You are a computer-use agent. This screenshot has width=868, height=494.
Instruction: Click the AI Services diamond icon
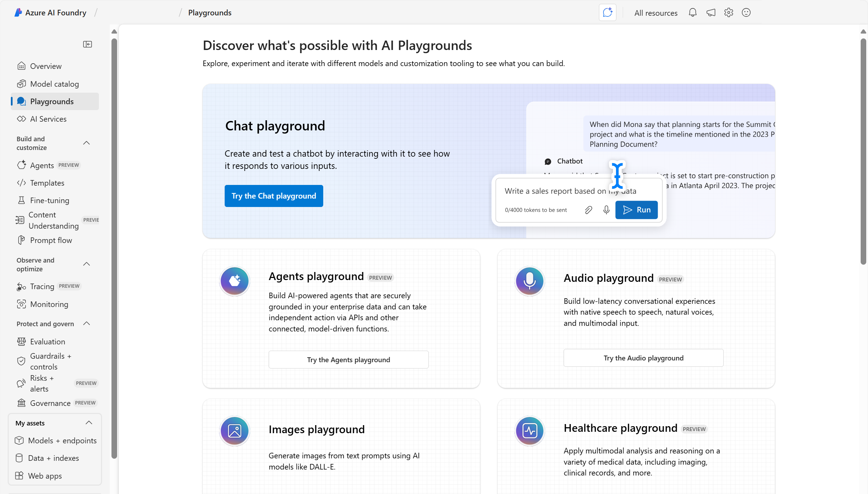click(21, 119)
